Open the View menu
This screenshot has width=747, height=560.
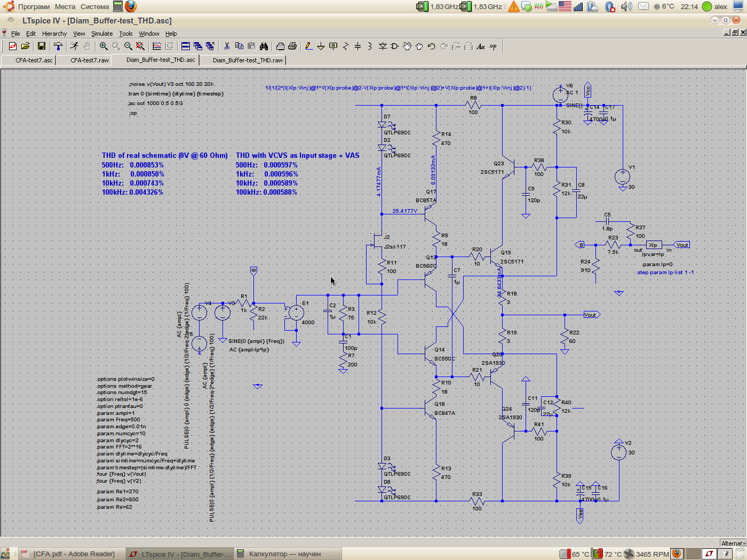point(79,34)
